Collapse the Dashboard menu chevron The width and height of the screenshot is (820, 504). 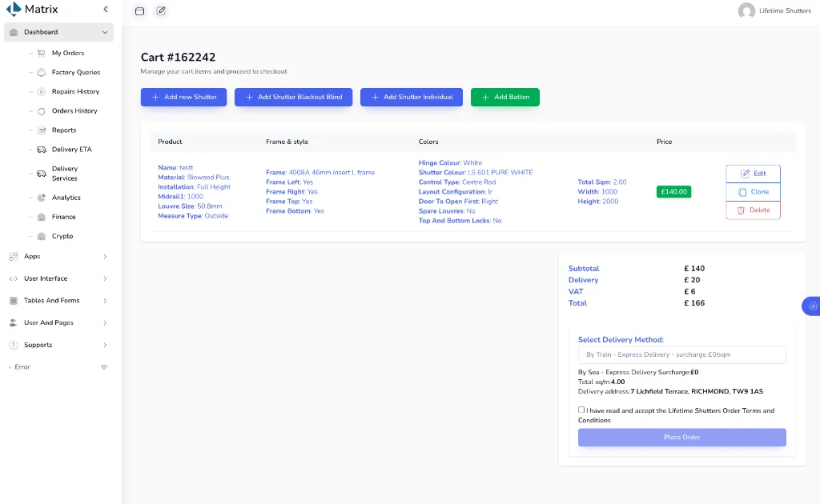105,32
